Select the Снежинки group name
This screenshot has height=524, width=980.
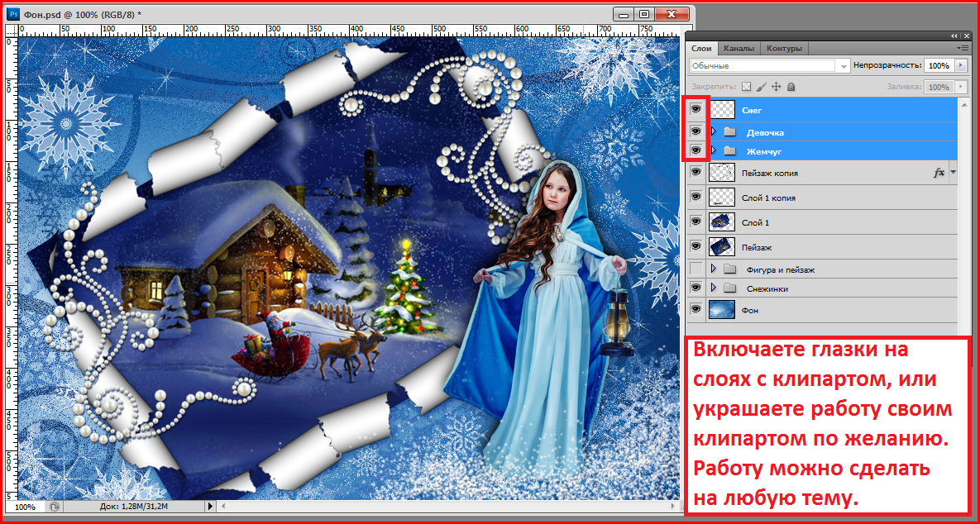[767, 288]
